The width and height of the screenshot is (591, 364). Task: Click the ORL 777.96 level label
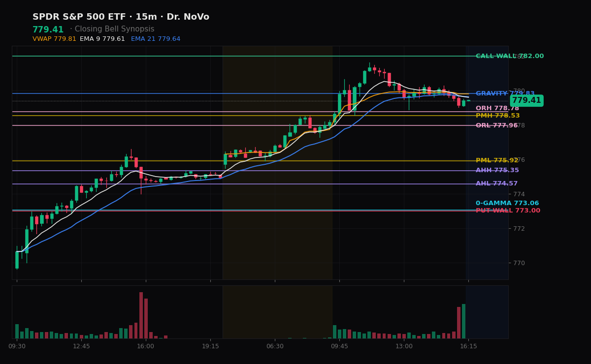coord(497,125)
